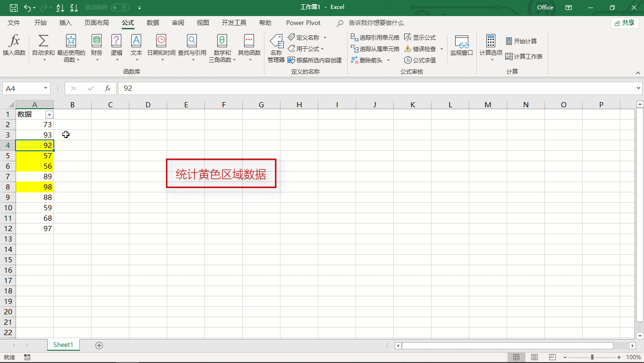Click the Tell Me search box

pos(371,23)
